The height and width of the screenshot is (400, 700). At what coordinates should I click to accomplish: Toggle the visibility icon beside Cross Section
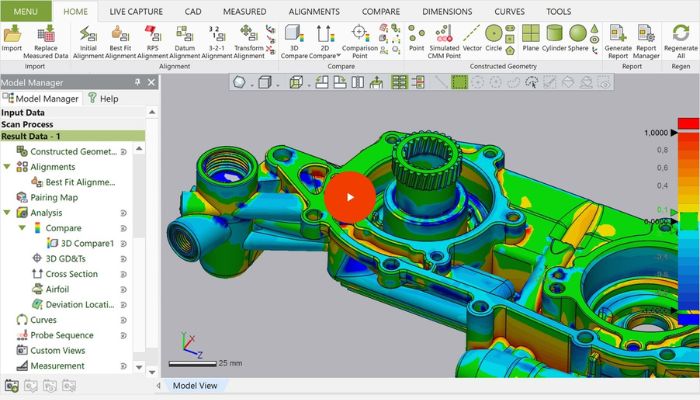(x=123, y=274)
